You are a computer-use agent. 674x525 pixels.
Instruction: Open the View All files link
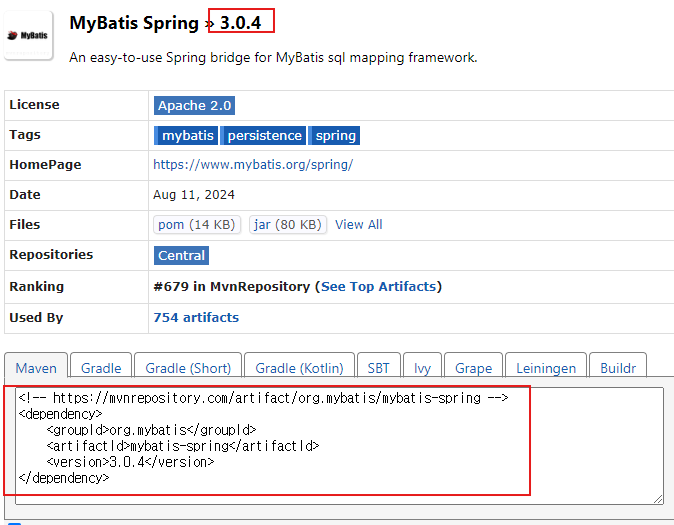click(x=358, y=224)
